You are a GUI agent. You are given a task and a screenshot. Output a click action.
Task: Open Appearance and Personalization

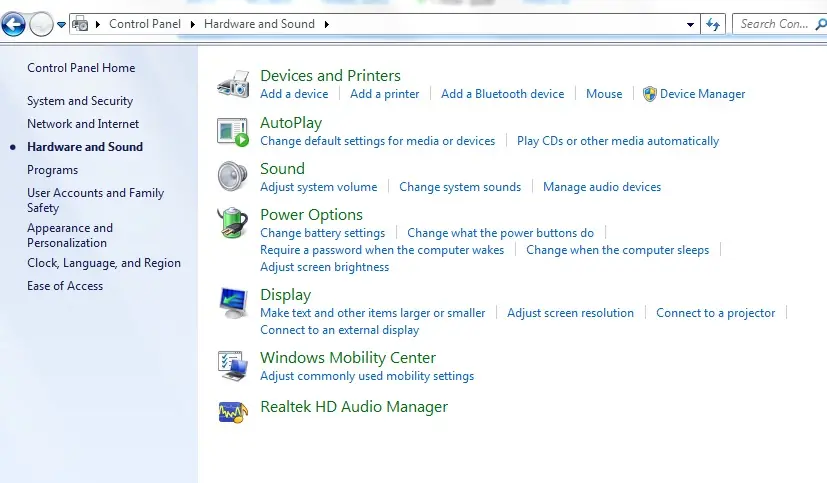[70, 235]
